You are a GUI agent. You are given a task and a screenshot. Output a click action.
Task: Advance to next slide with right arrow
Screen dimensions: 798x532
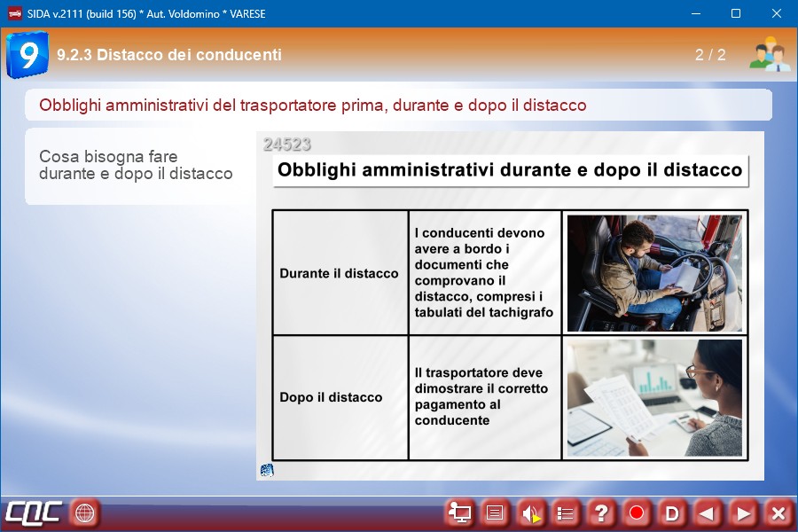[x=743, y=512]
